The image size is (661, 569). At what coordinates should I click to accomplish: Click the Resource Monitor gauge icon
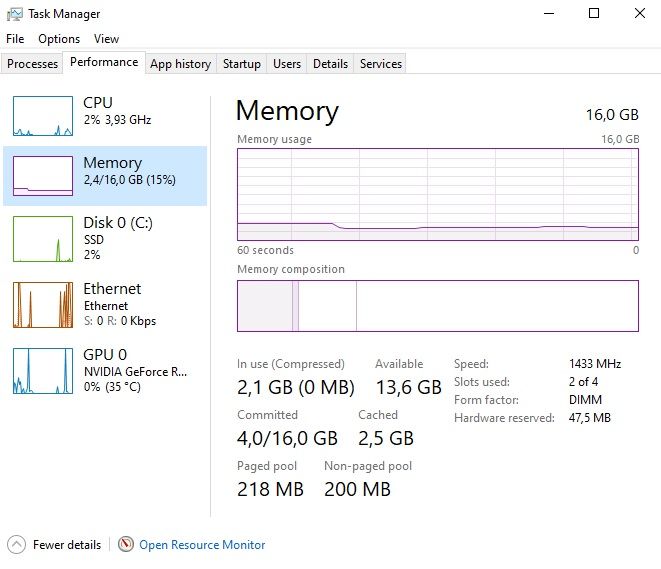pyautogui.click(x=126, y=545)
